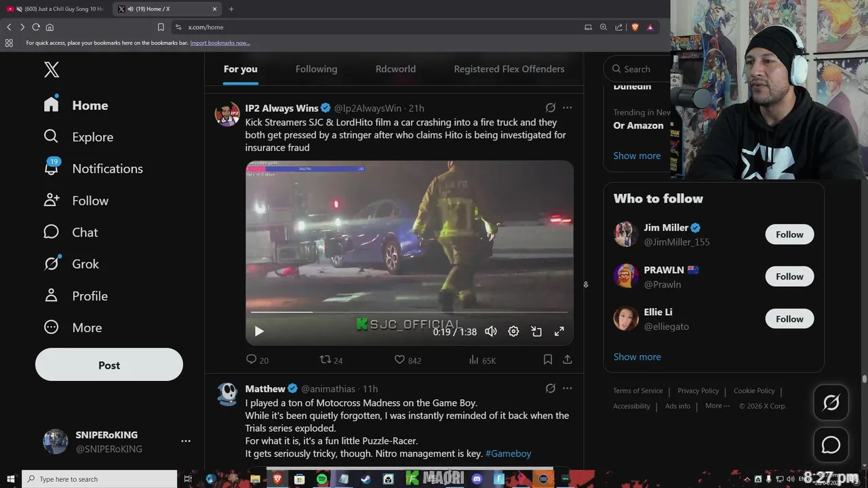
Task: Open Steam from the taskbar
Action: point(366,479)
